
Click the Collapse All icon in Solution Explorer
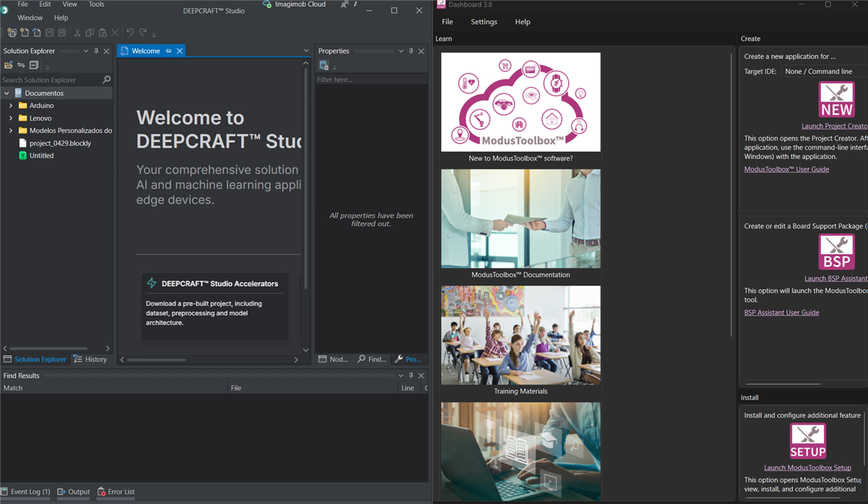click(34, 65)
